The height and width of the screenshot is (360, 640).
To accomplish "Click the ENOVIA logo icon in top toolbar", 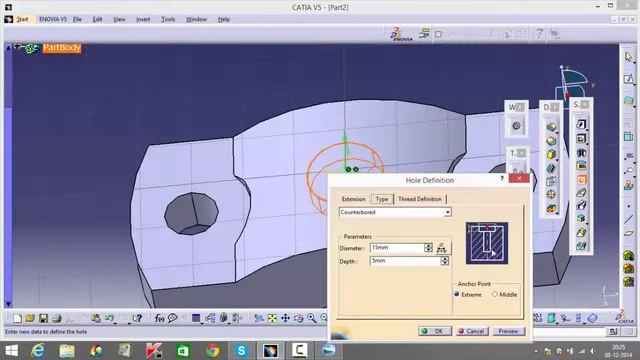I will tap(402, 34).
